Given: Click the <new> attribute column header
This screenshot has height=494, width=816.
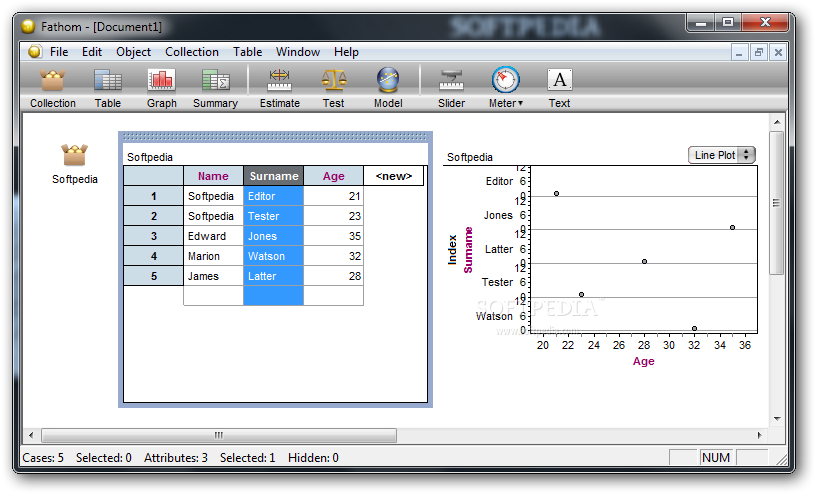Looking at the screenshot, I should [x=394, y=176].
